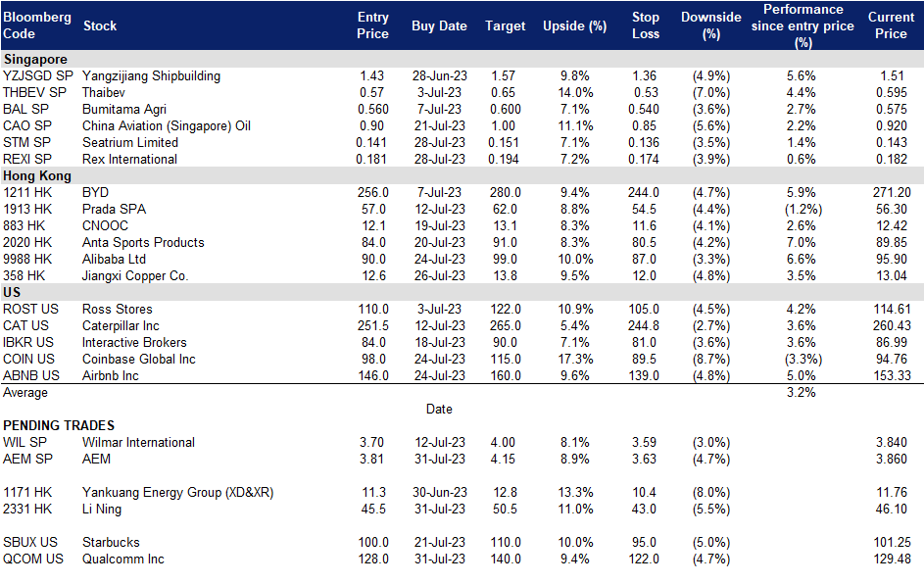The height and width of the screenshot is (584, 924).
Task: Select Wilmar current price 3.840
Action: [892, 443]
